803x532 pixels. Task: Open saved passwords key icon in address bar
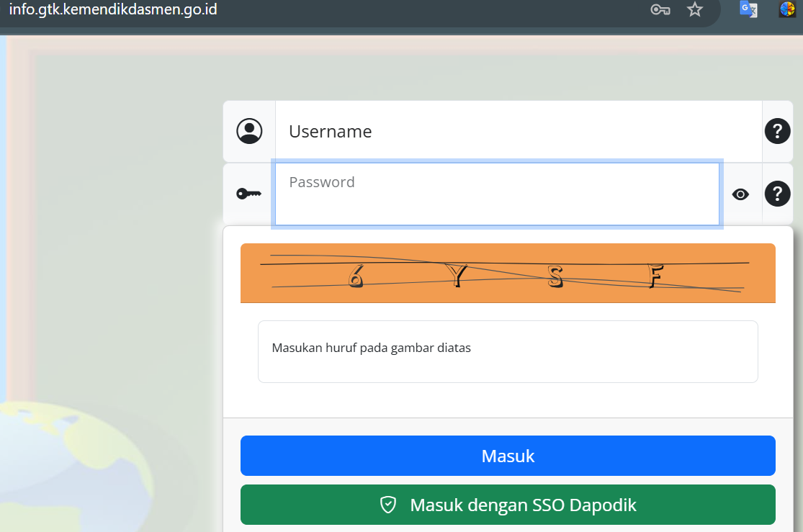point(660,10)
